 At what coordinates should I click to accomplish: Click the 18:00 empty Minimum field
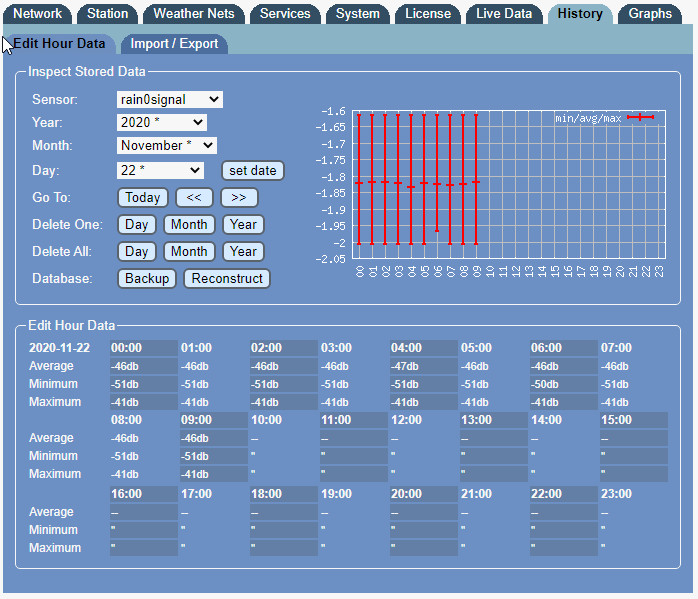tap(284, 530)
